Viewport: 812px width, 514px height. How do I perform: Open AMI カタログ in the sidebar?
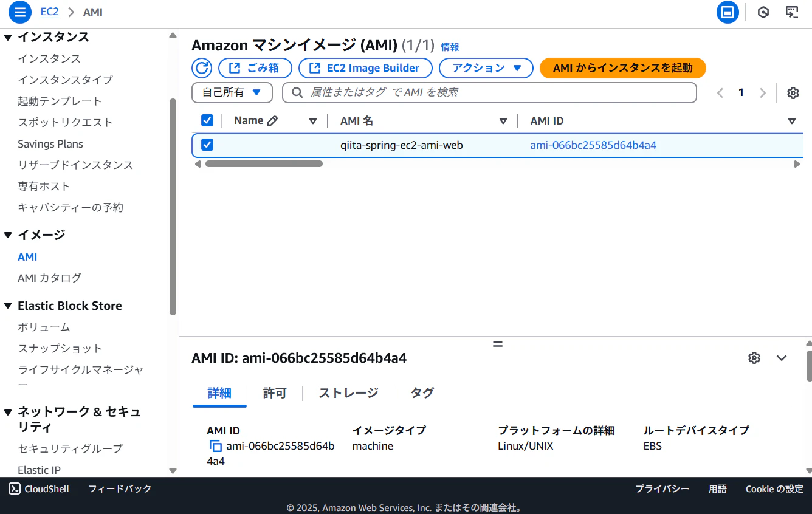49,278
